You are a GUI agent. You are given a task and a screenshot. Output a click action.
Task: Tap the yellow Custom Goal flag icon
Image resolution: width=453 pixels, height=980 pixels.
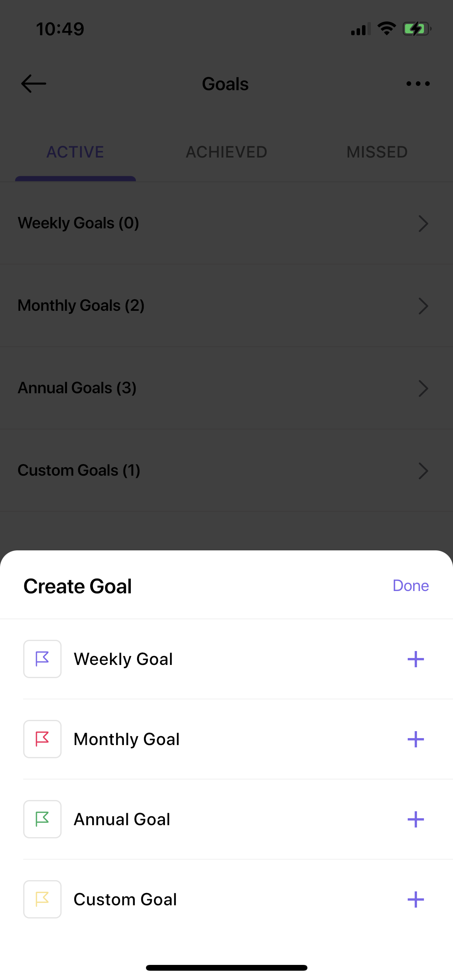point(42,899)
